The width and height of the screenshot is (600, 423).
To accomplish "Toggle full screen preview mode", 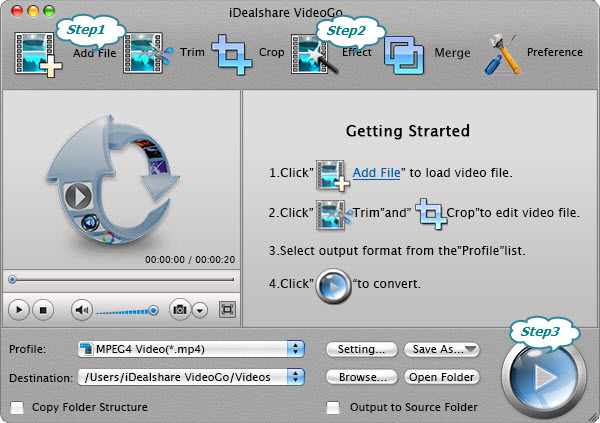I will [x=227, y=310].
